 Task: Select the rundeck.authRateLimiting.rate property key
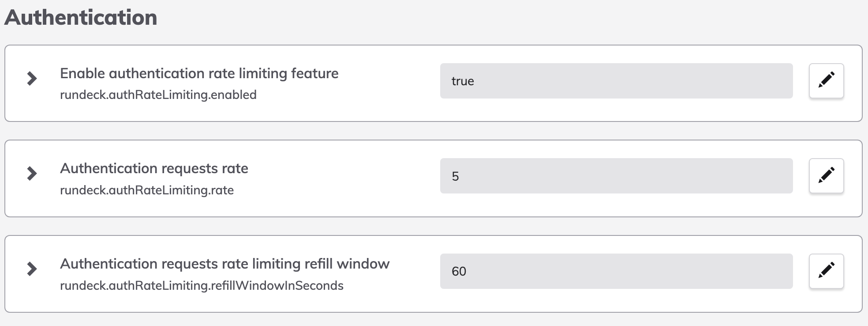point(147,190)
